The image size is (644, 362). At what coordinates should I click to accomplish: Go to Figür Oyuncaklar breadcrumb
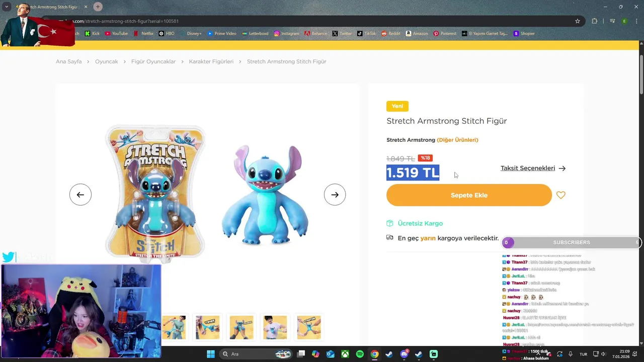point(153,61)
